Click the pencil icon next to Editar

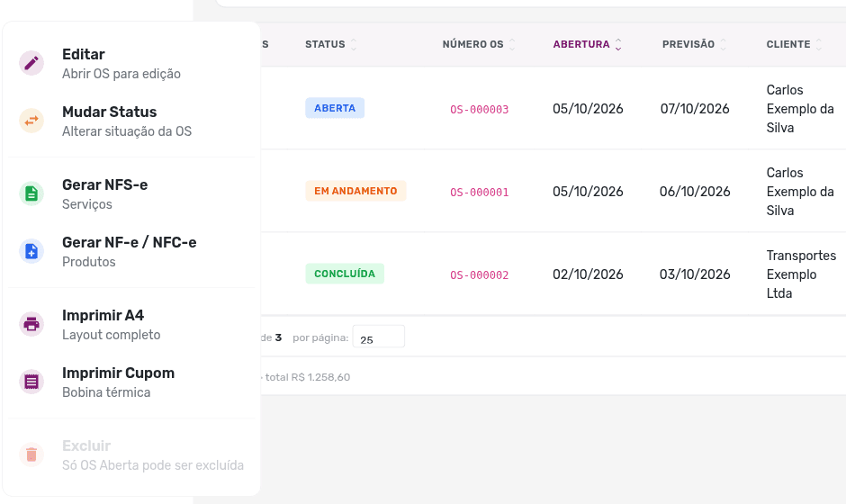click(x=31, y=63)
